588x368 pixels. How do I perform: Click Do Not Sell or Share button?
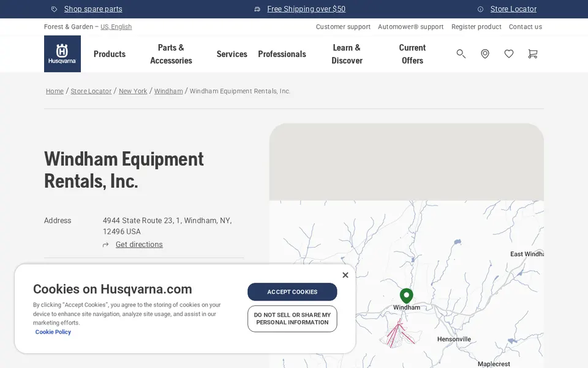(292, 318)
